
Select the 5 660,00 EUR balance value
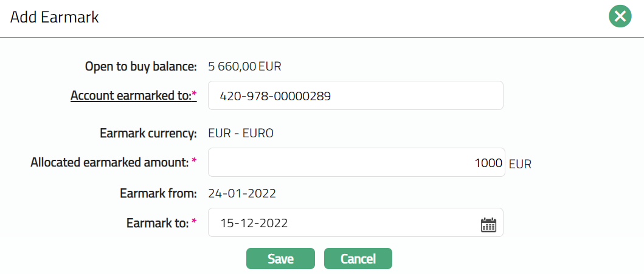[x=244, y=66]
